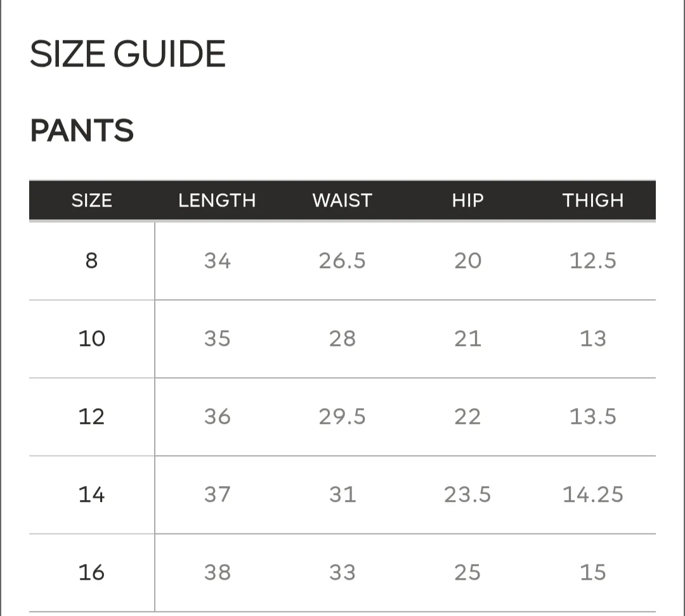
Task: Click the LENGTH column header
Action: (x=217, y=200)
